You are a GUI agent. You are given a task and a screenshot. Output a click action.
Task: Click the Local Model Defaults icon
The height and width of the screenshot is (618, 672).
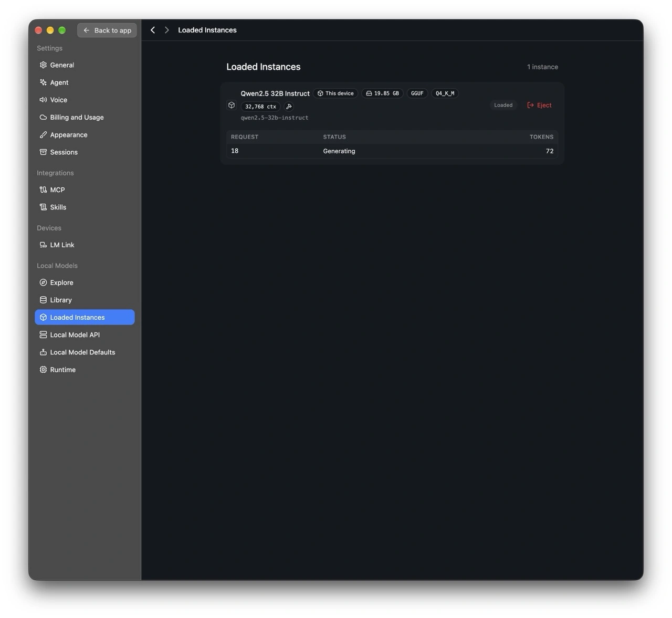43,352
